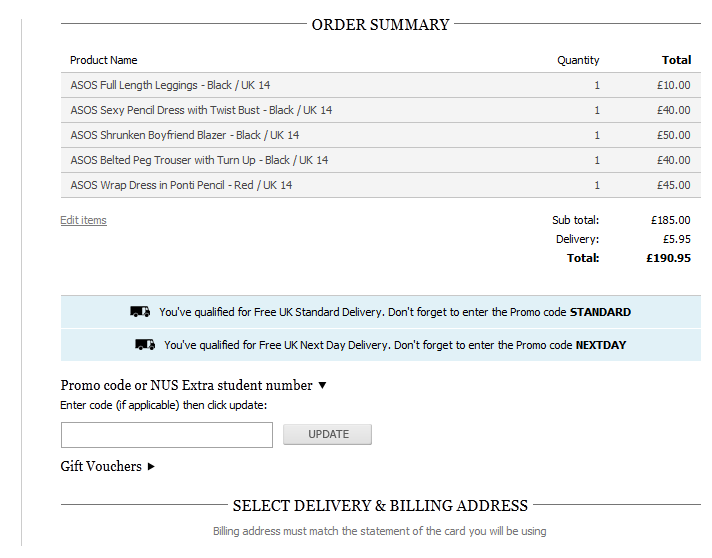Click the Next Day Delivery truck icon

point(145,345)
